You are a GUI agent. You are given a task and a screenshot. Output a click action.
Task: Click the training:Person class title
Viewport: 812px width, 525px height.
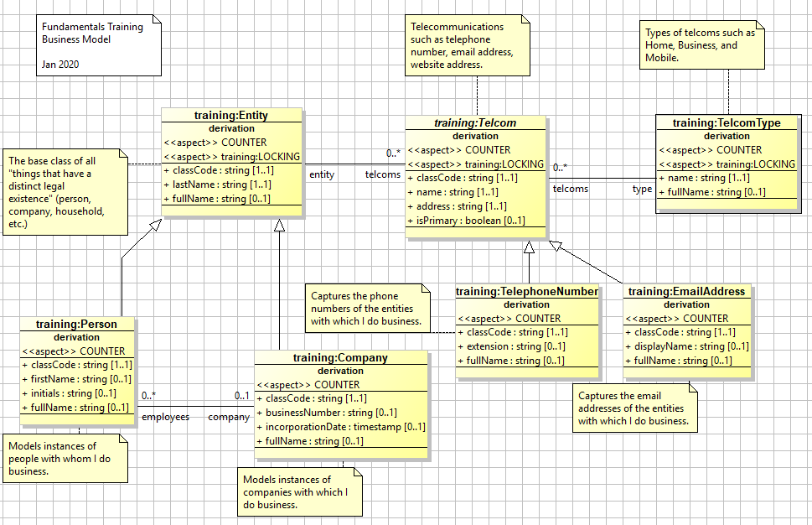pos(76,325)
